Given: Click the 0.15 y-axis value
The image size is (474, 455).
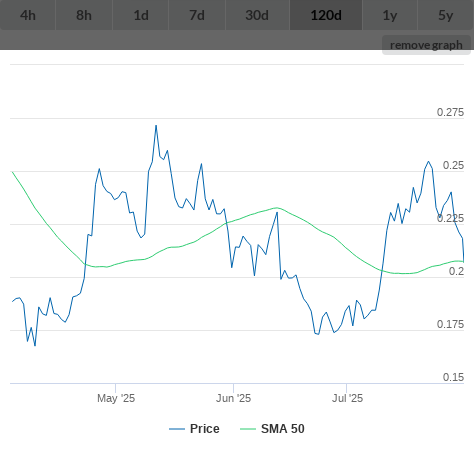Looking at the screenshot, I should coord(453,377).
